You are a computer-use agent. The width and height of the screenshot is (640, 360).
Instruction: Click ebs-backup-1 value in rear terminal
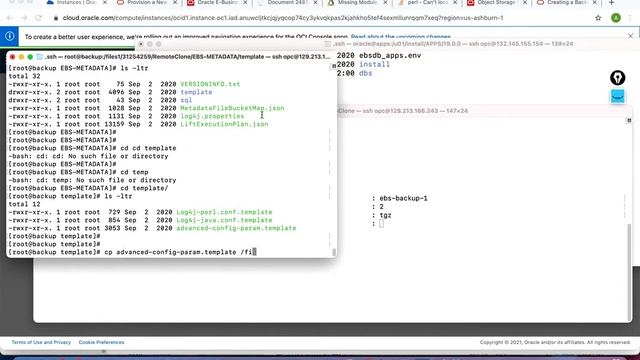click(403, 198)
